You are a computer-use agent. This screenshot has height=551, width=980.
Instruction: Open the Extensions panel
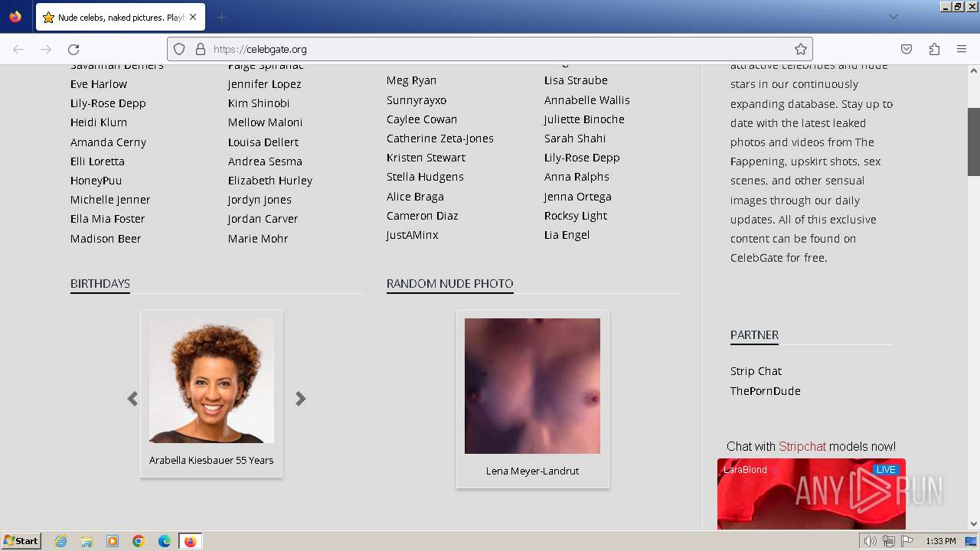pos(934,49)
